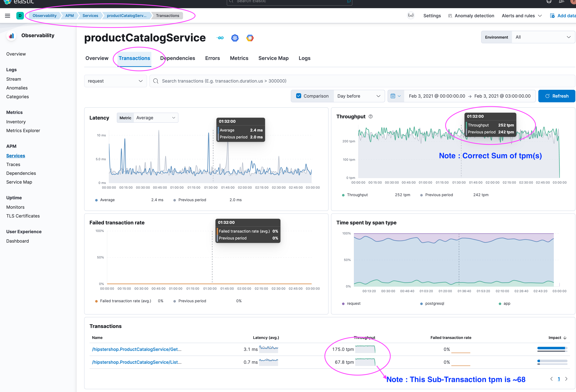Open Inventory under Metrics in sidebar
The width and height of the screenshot is (576, 392).
click(x=16, y=122)
